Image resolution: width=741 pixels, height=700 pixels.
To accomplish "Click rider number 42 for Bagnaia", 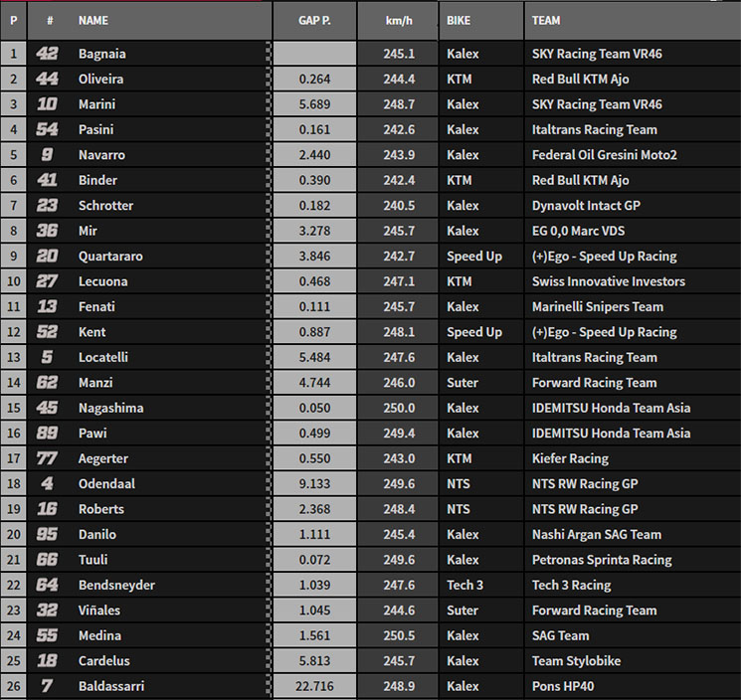I will pos(47,54).
